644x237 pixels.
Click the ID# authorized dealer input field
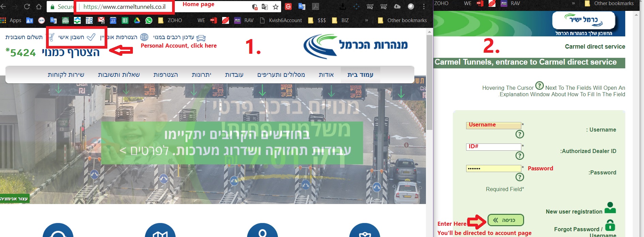pos(493,147)
